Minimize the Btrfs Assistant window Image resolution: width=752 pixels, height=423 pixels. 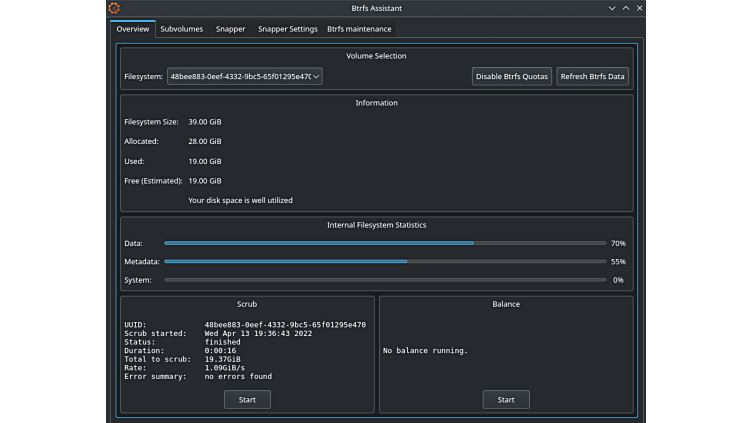[x=612, y=8]
